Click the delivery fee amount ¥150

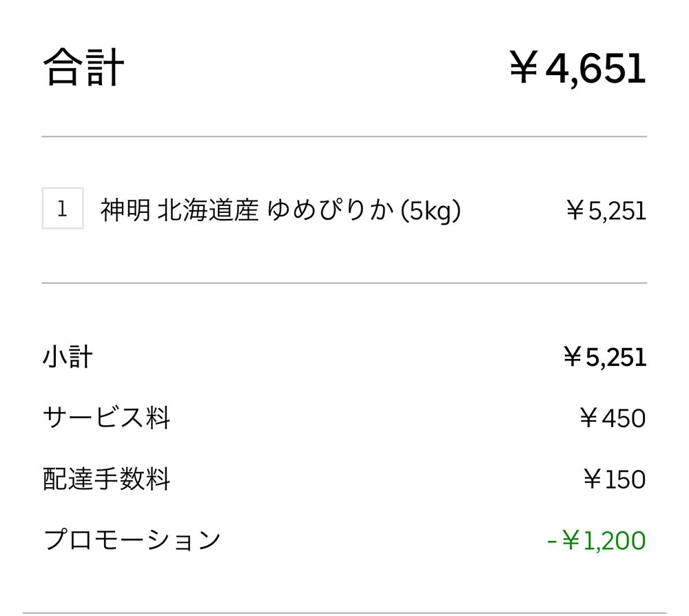pyautogui.click(x=615, y=479)
